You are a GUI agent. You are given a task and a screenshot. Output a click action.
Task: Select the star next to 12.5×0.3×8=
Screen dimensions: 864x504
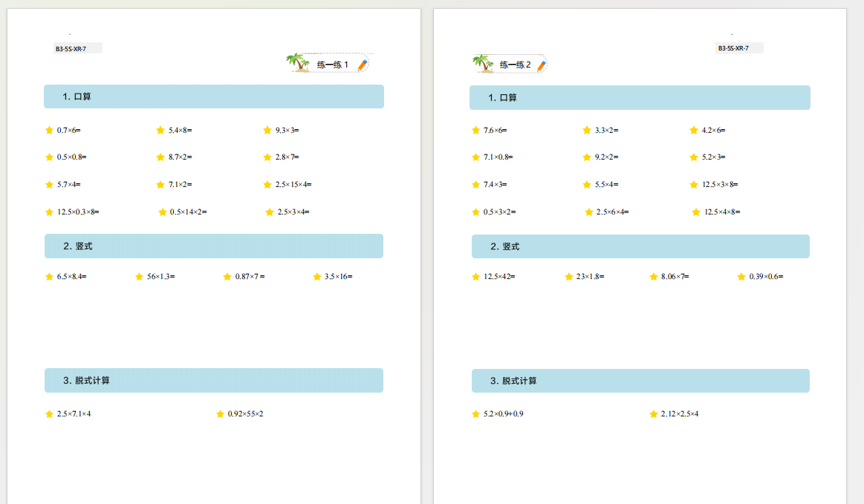pyautogui.click(x=49, y=212)
